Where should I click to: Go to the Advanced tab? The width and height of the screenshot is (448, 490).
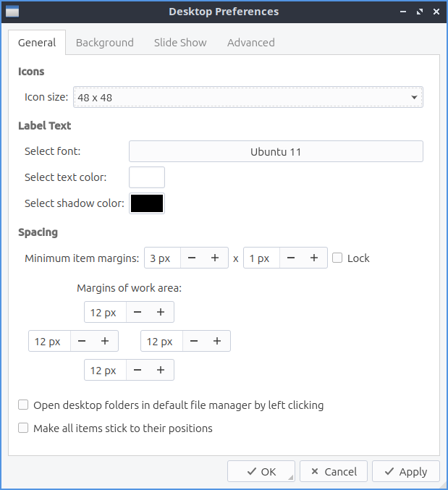pyautogui.click(x=250, y=43)
